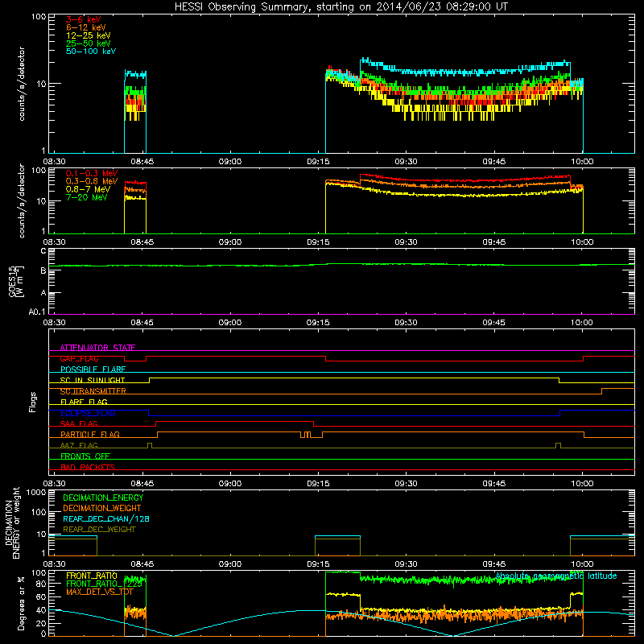The width and height of the screenshot is (644, 644).
Task: Click the SC_TRANSMITTER flag label
Action: (93, 391)
